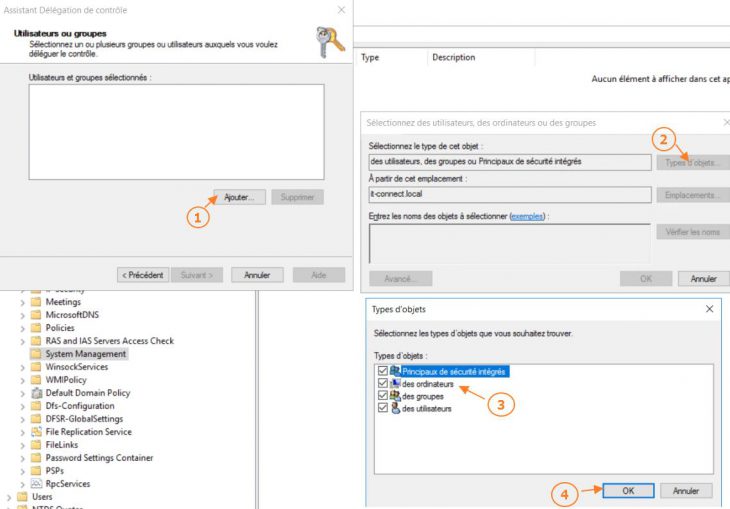Click the 'des groupes' group icon

click(x=395, y=396)
